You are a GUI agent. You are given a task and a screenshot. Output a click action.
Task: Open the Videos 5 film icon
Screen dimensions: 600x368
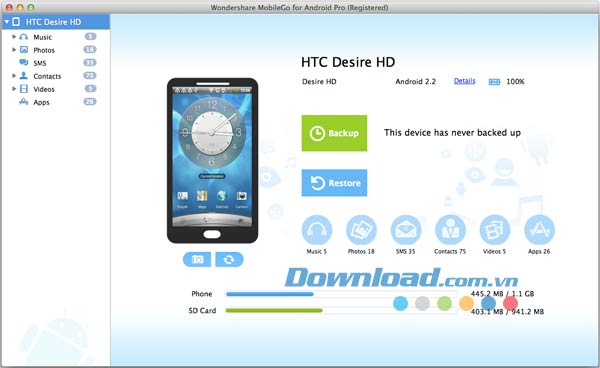tap(494, 230)
